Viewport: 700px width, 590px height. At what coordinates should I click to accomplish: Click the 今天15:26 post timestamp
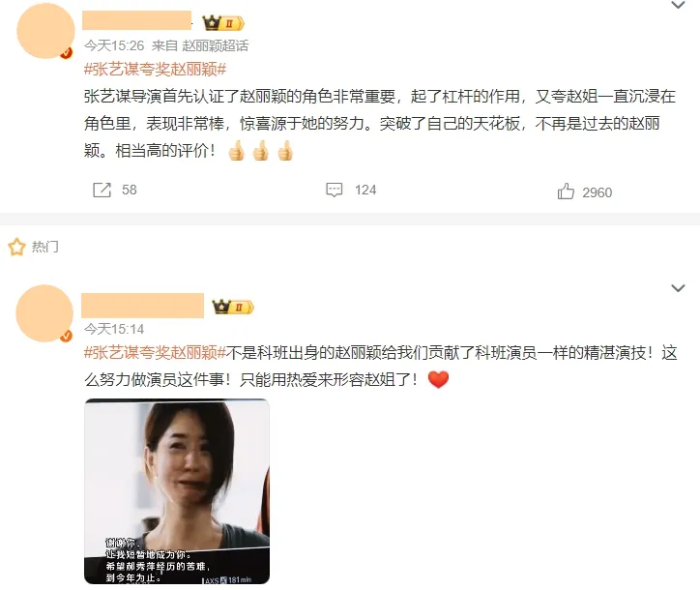[114, 45]
